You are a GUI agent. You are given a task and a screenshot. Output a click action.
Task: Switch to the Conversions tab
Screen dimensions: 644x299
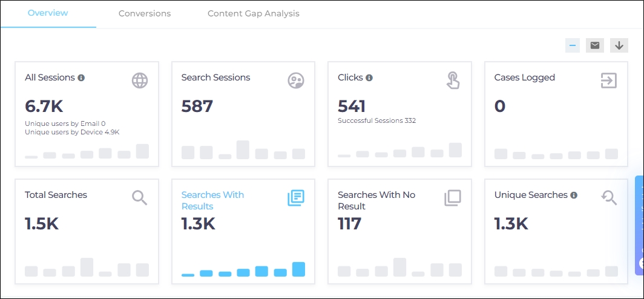pyautogui.click(x=145, y=13)
